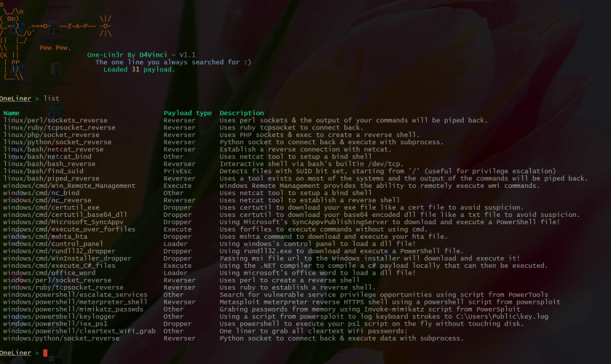Select the windows/cmd/mshta_hta payload entry
This screenshot has height=364, width=611.
click(x=45, y=237)
